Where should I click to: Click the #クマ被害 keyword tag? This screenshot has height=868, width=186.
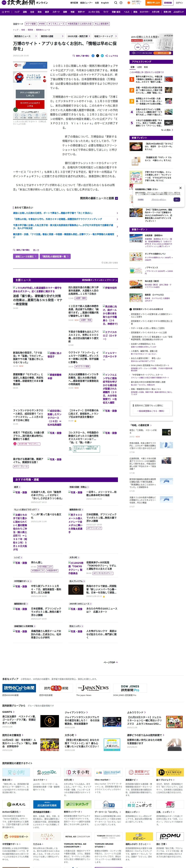[x=31, y=24]
